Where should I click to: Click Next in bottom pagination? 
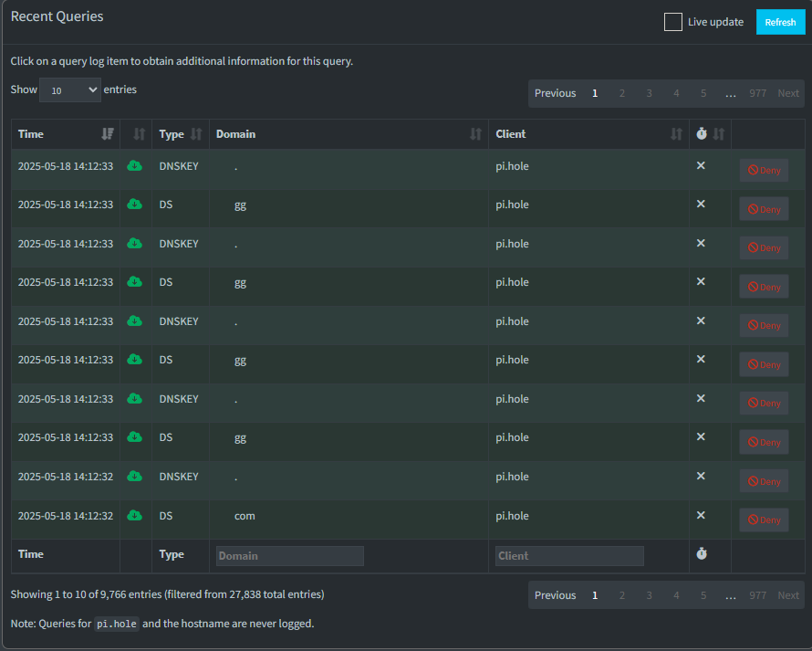[788, 595]
